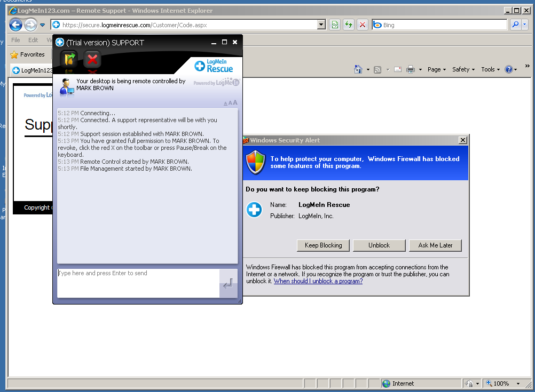Click the Keep Blocking button
The width and height of the screenshot is (535, 392).
coord(323,245)
